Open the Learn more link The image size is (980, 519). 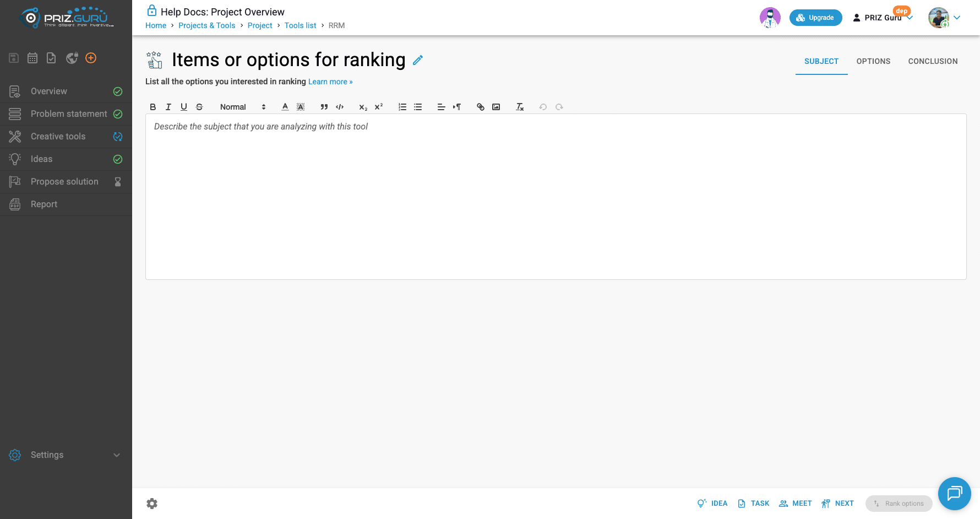[330, 82]
